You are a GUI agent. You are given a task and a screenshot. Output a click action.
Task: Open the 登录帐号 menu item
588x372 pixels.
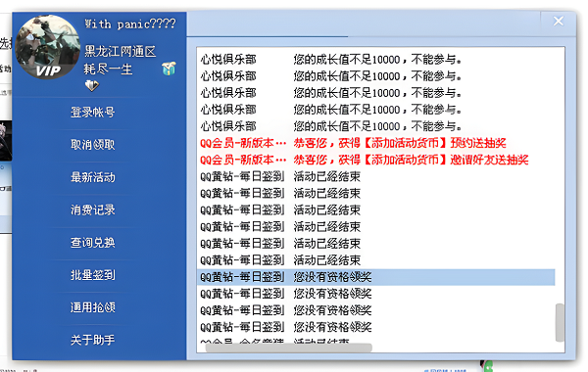coord(93,112)
